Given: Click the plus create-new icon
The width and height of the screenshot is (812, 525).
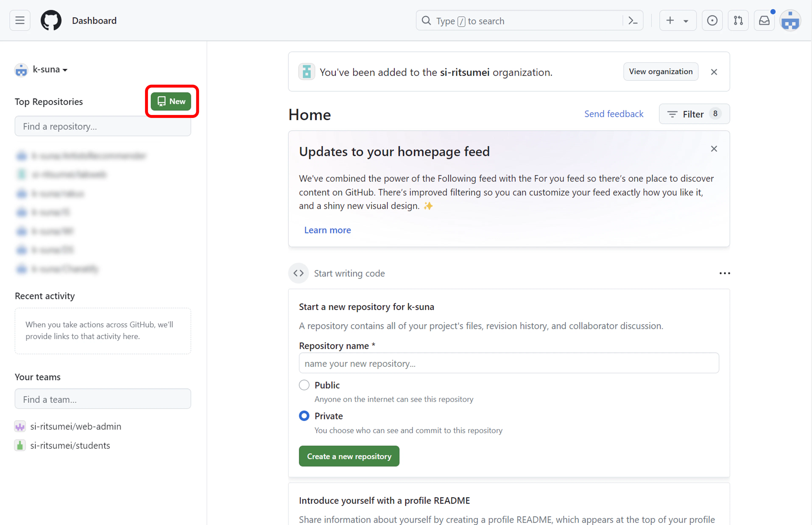Looking at the screenshot, I should [670, 20].
